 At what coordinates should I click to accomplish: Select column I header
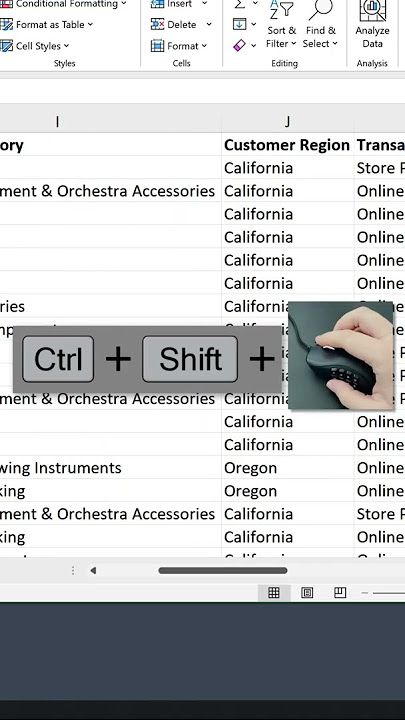point(57,121)
